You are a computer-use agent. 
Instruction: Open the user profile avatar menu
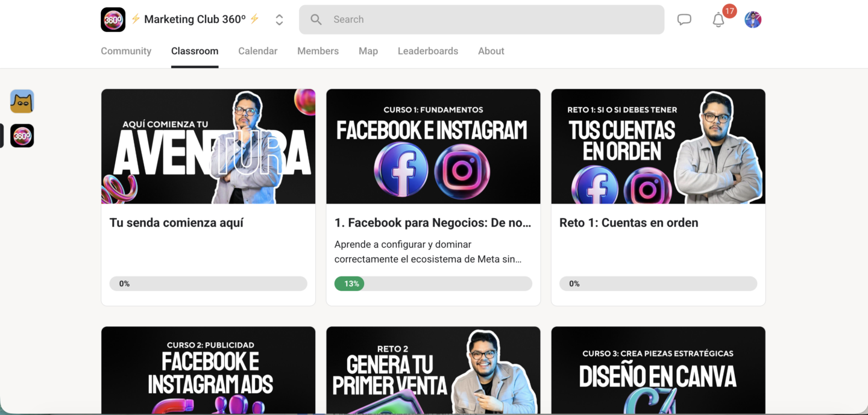click(x=753, y=20)
